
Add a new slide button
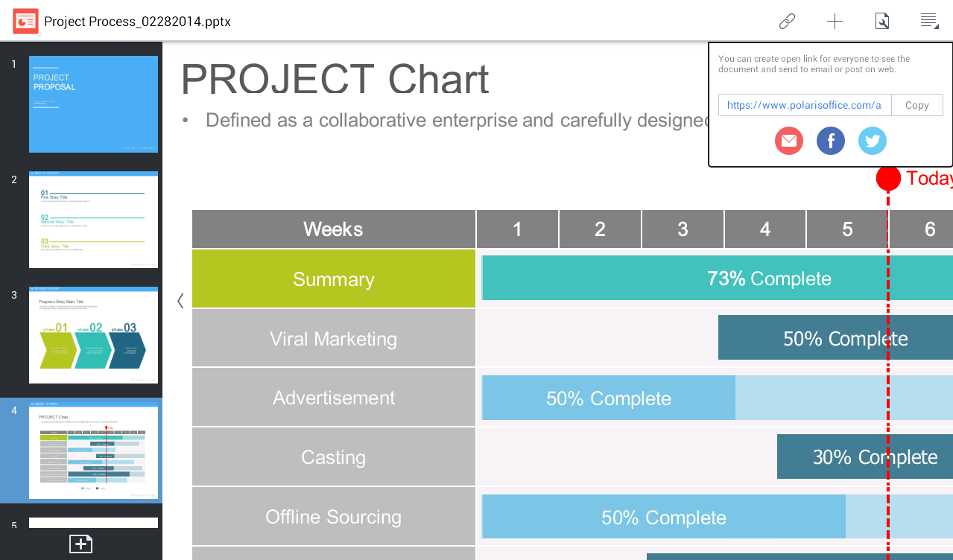click(80, 544)
